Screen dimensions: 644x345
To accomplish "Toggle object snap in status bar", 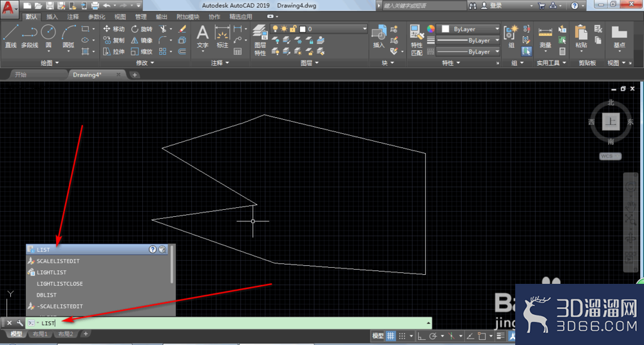I will (482, 335).
